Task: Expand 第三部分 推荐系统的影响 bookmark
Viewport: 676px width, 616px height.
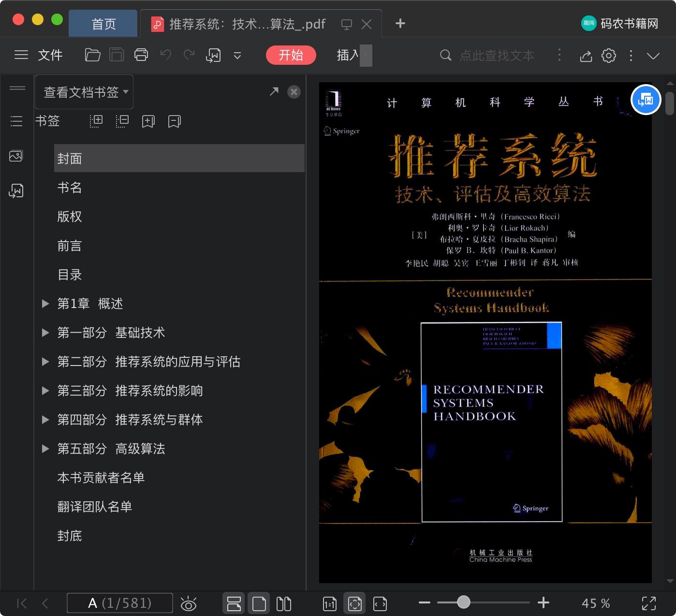Action: click(x=45, y=391)
